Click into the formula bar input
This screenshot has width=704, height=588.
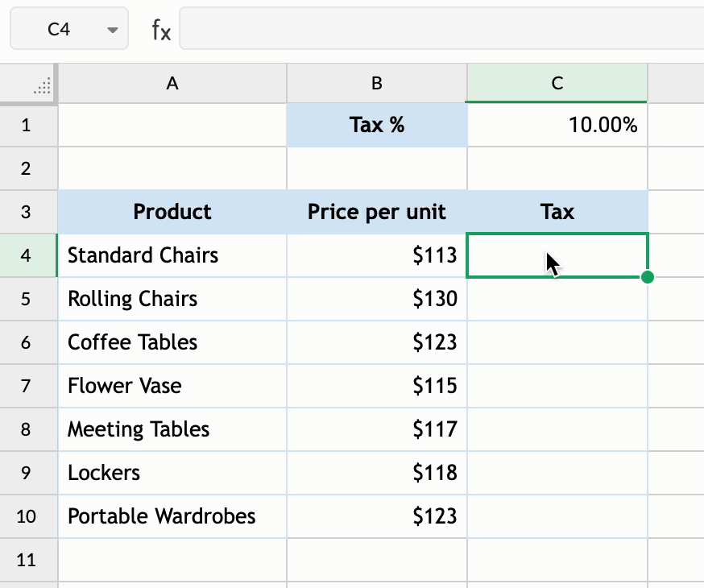pyautogui.click(x=439, y=30)
